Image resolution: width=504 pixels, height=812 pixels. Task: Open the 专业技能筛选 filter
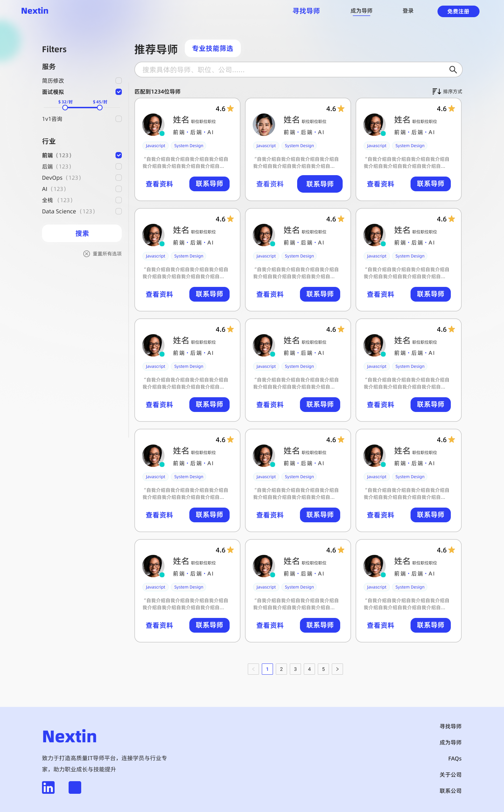(212, 48)
